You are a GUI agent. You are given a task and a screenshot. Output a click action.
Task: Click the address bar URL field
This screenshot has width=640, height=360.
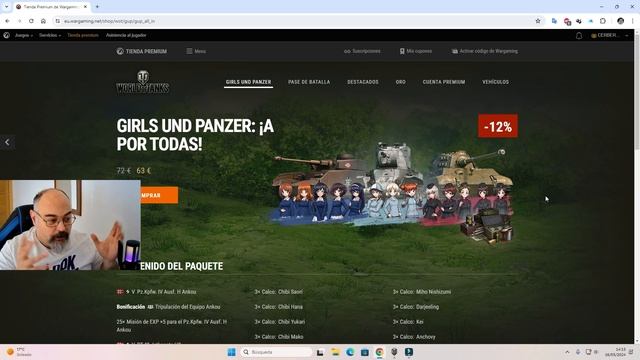click(x=294, y=21)
